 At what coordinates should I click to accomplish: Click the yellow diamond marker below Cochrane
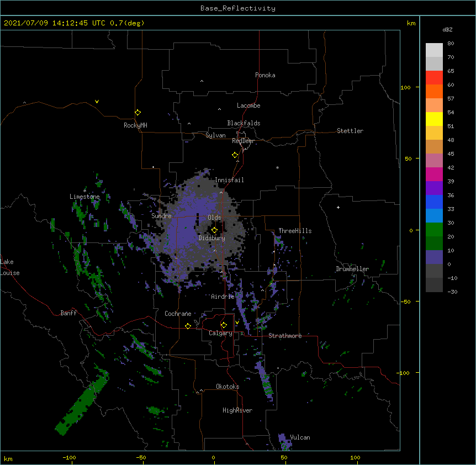point(188,326)
